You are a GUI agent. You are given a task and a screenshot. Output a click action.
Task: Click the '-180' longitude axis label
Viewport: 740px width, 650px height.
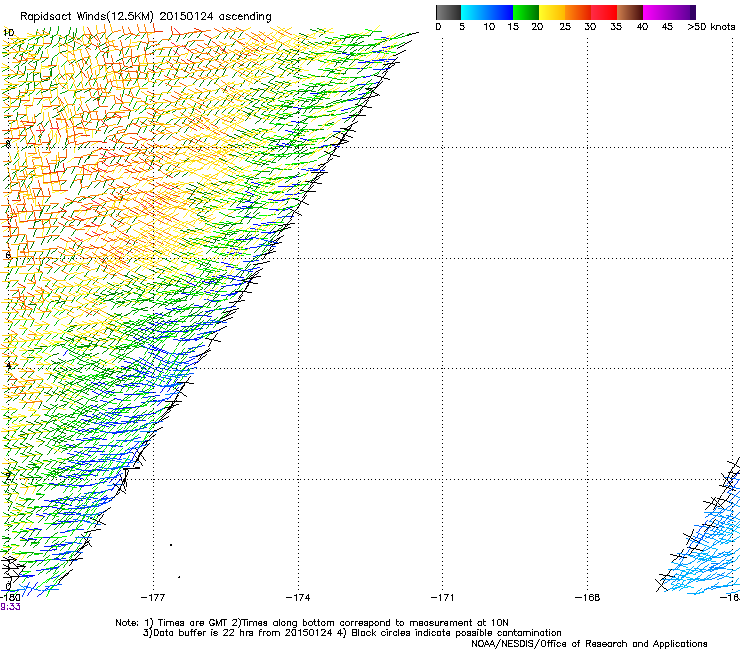10,598
